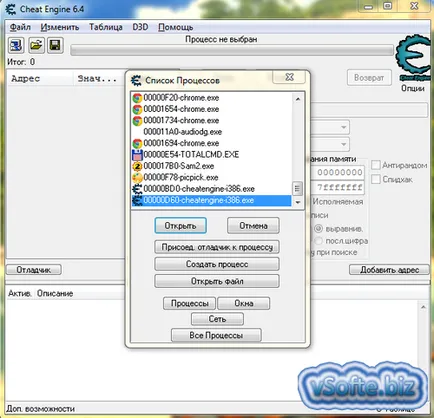The width and height of the screenshot is (434, 418).
Task: Enable the Антирандом checkbox
Action: pos(376,165)
